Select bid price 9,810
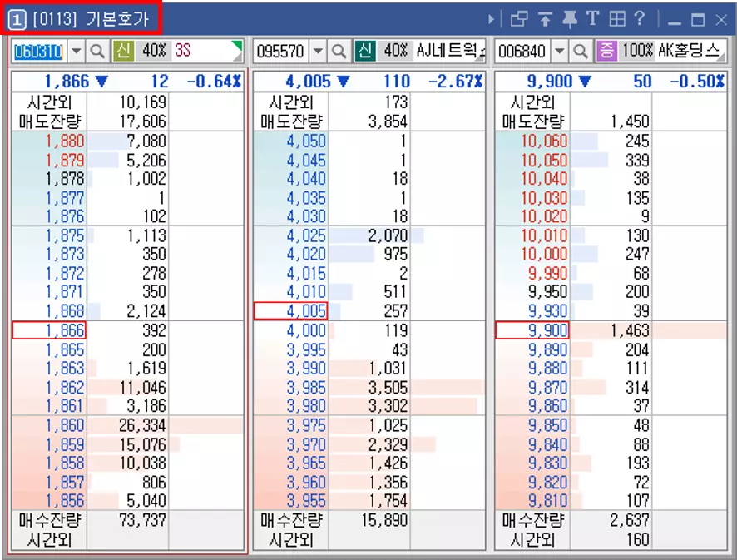Image resolution: width=737 pixels, height=560 pixels. pyautogui.click(x=547, y=501)
